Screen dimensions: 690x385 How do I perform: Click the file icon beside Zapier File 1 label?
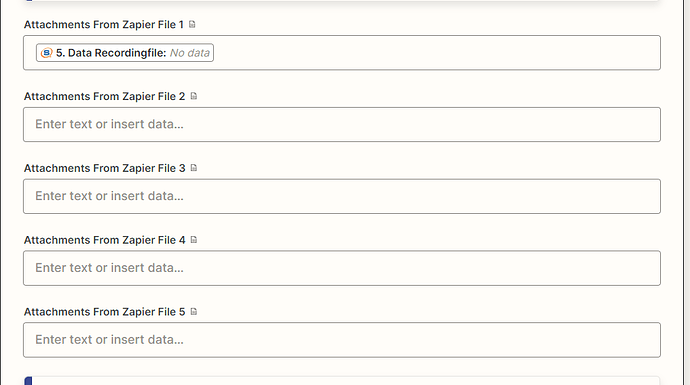click(x=192, y=24)
